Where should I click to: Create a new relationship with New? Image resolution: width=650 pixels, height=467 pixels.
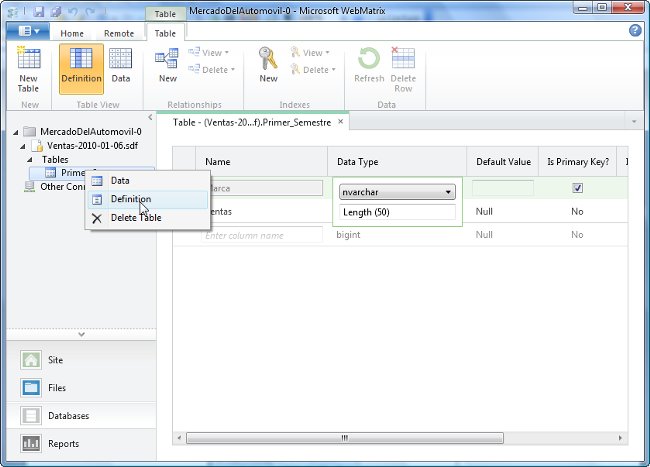pyautogui.click(x=167, y=65)
